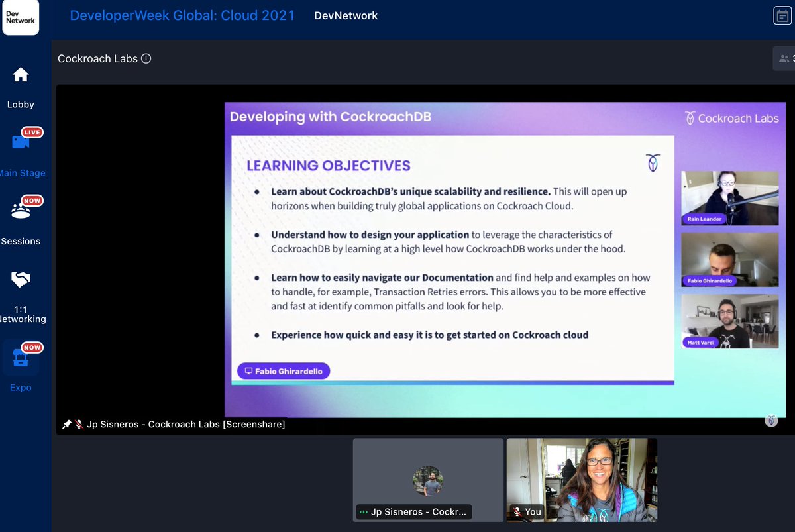
Task: Open the Main Stage live camera icon
Action: (x=21, y=142)
